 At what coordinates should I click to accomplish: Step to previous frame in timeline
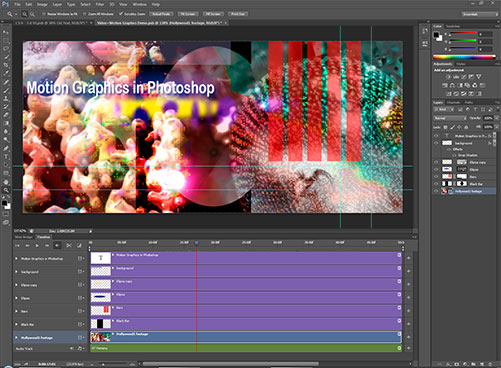click(x=27, y=246)
